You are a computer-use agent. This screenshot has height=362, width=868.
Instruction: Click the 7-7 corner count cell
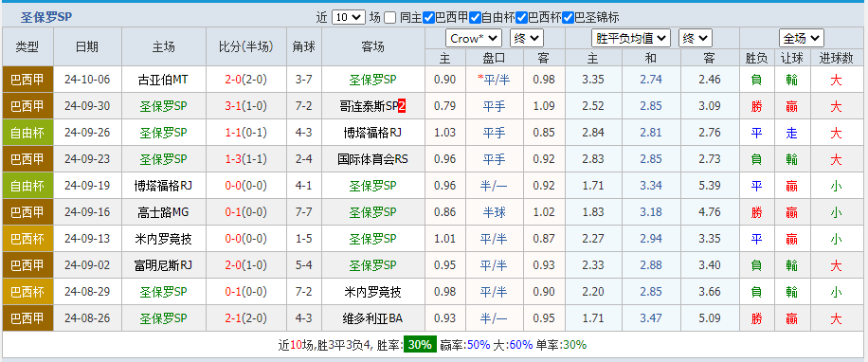304,212
